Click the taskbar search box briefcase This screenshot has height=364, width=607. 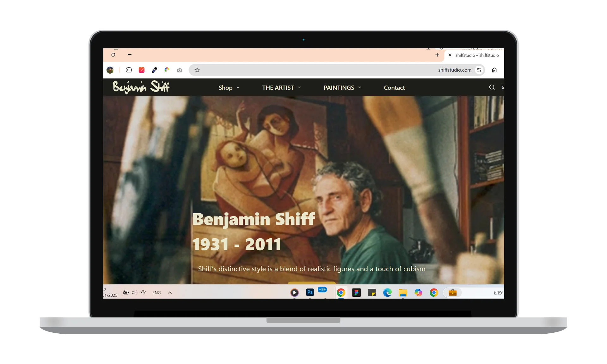[x=452, y=293]
